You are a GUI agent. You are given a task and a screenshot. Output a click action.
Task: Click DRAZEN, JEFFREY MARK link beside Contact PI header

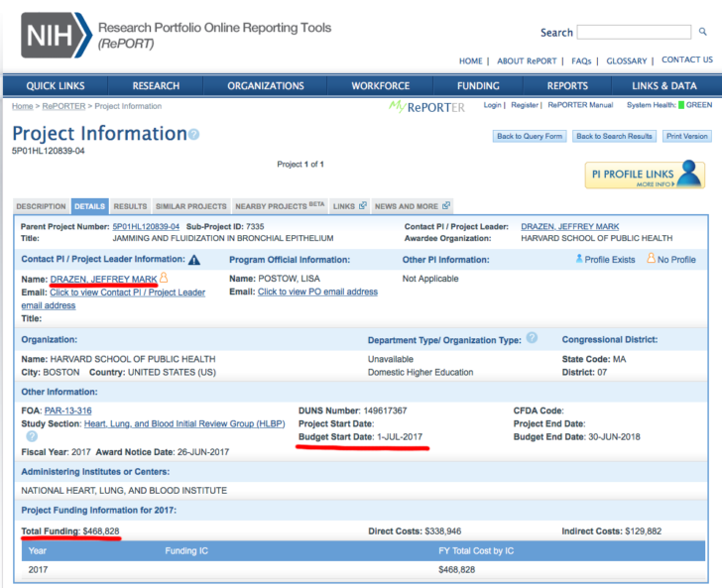pos(569,226)
